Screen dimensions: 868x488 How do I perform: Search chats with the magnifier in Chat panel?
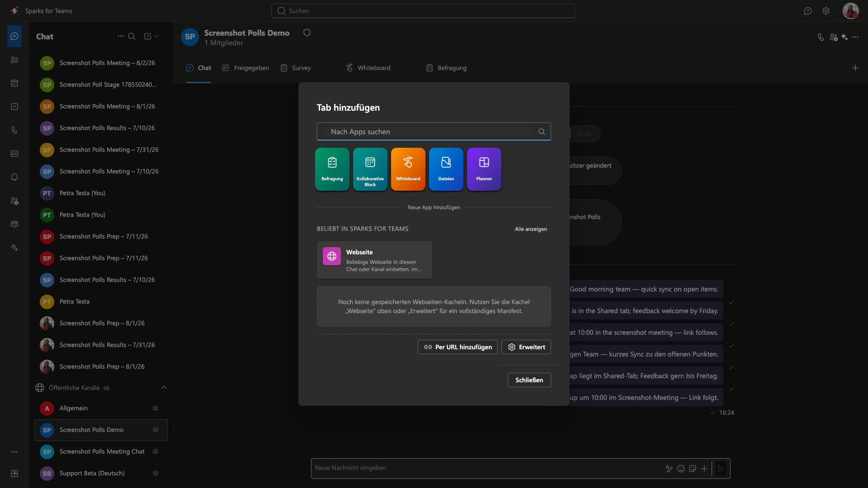132,36
